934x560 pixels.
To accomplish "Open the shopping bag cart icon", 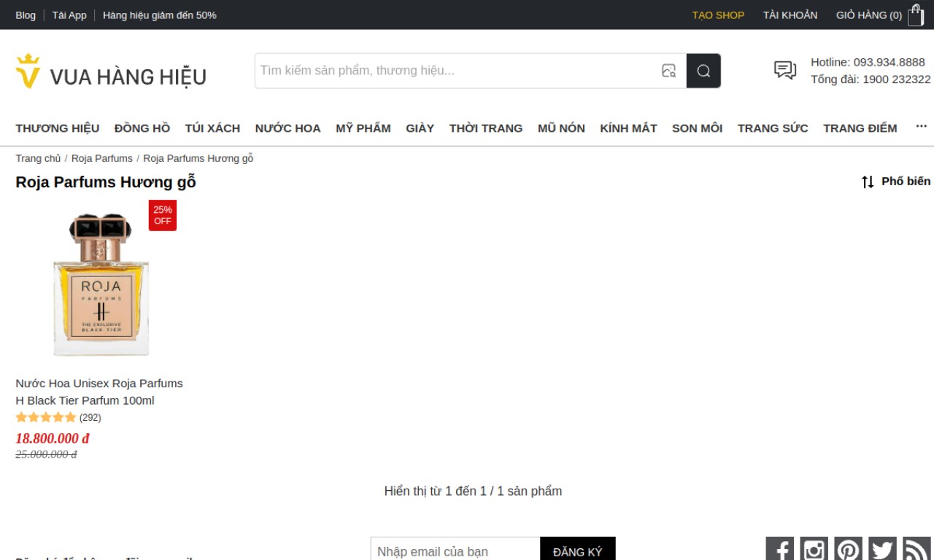I will 916,15.
